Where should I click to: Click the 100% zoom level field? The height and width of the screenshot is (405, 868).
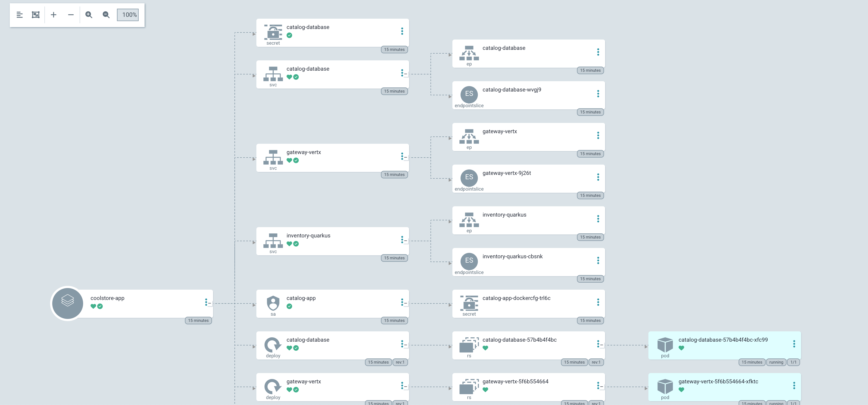tap(128, 15)
